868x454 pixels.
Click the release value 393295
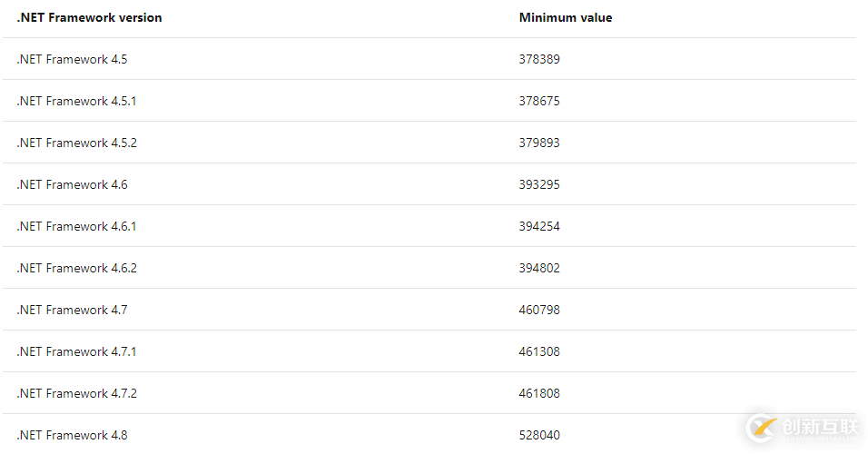coord(539,184)
